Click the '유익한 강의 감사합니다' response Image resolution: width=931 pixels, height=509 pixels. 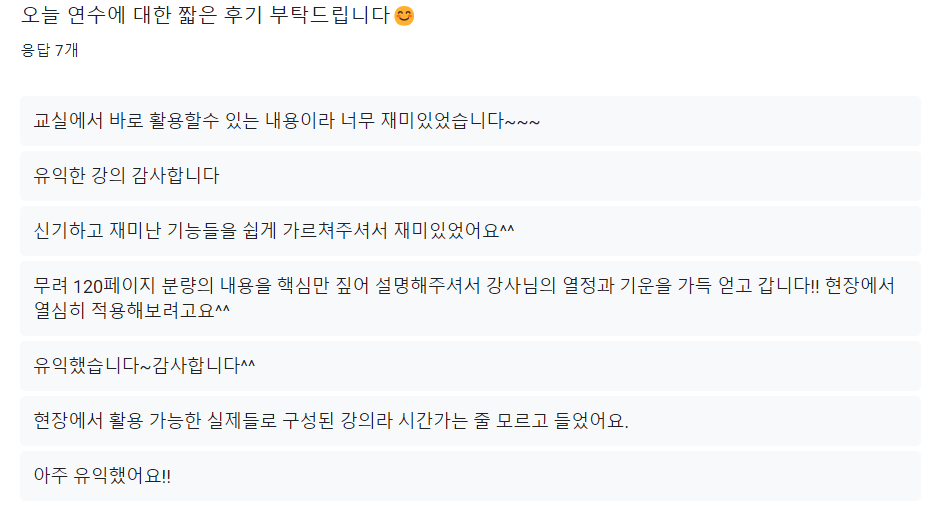(469, 176)
